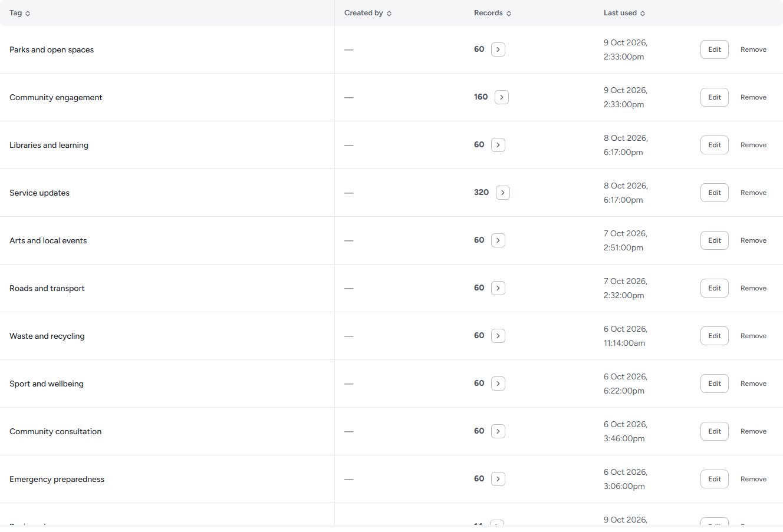
Task: Sort table by Last used column
Action: [624, 13]
